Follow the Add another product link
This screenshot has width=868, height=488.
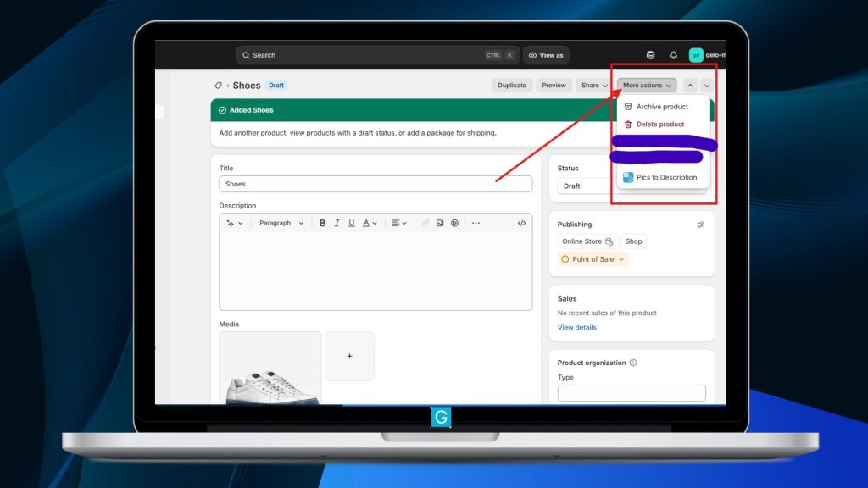253,133
